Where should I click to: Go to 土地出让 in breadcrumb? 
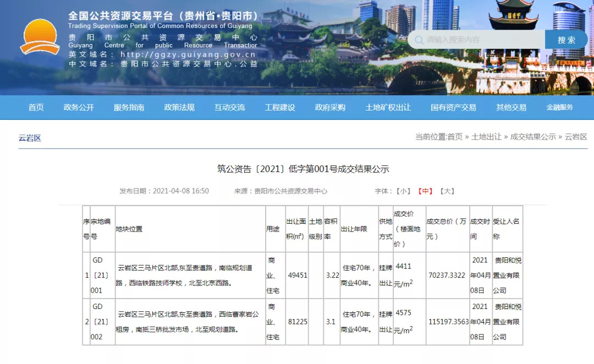click(x=486, y=137)
